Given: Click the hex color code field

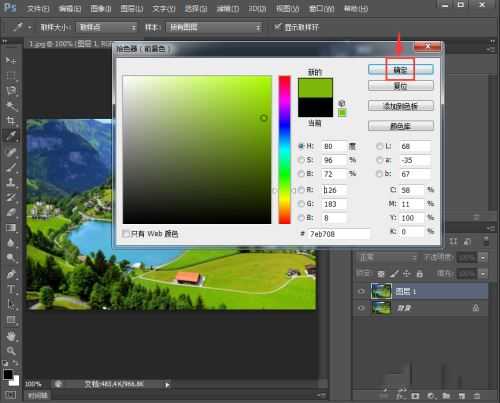Looking at the screenshot, I should tap(339, 234).
